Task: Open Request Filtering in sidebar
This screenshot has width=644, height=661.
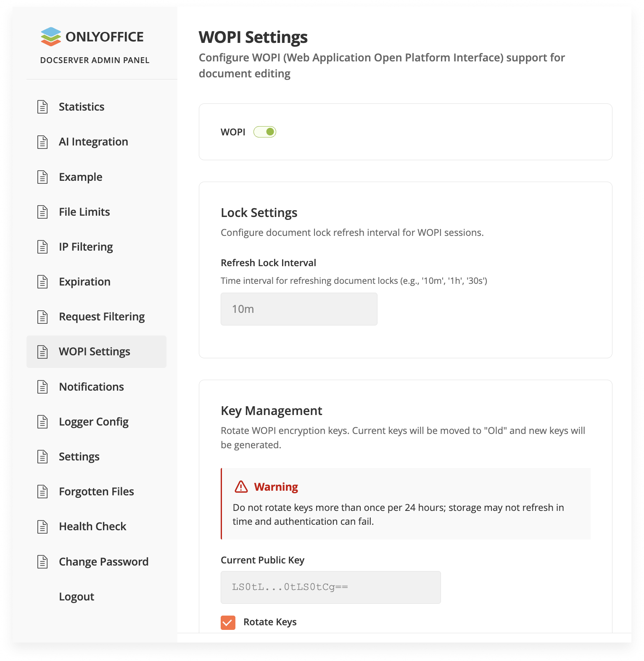Action: point(102,317)
